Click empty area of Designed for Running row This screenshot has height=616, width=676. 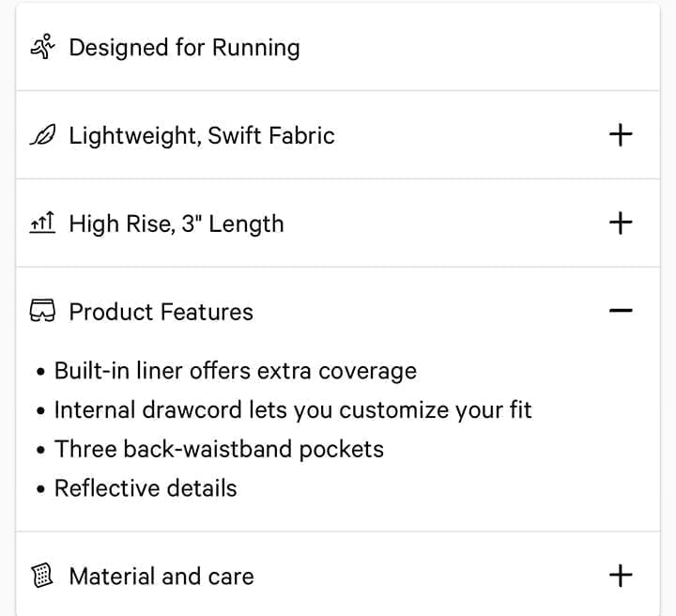pos(474,47)
